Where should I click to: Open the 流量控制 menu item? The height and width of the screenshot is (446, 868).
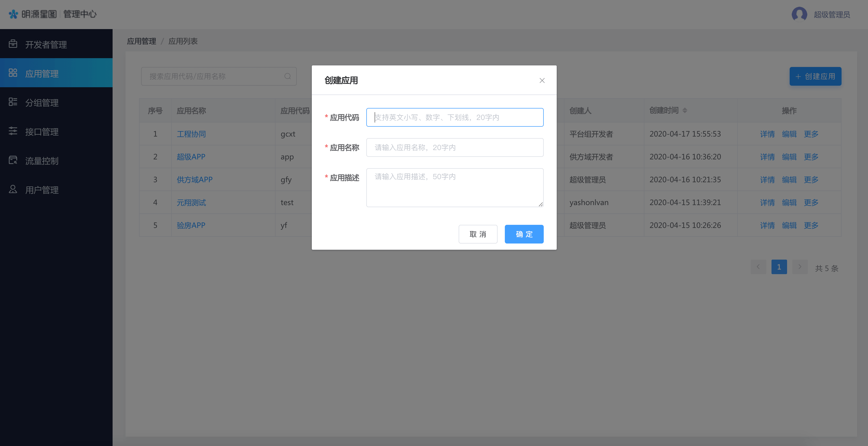(42, 161)
